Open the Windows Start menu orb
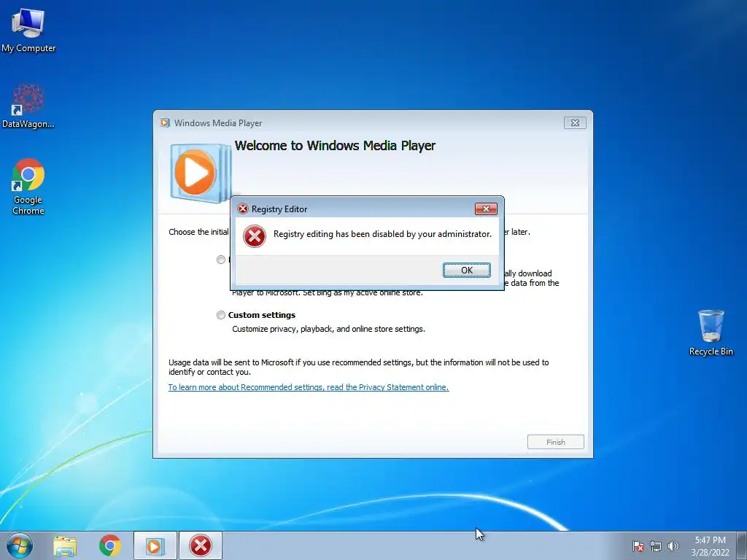 (x=20, y=545)
